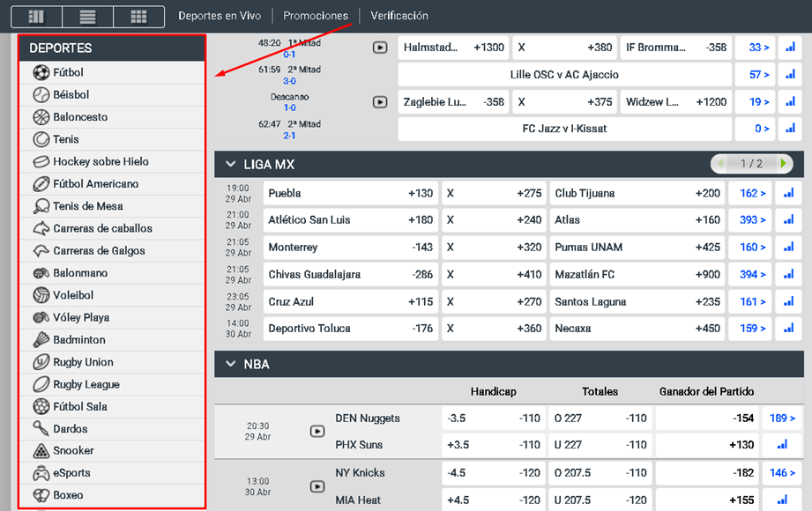Viewport: 812px width, 511px height.
Task: Collapse the NBA section
Action: click(x=231, y=364)
